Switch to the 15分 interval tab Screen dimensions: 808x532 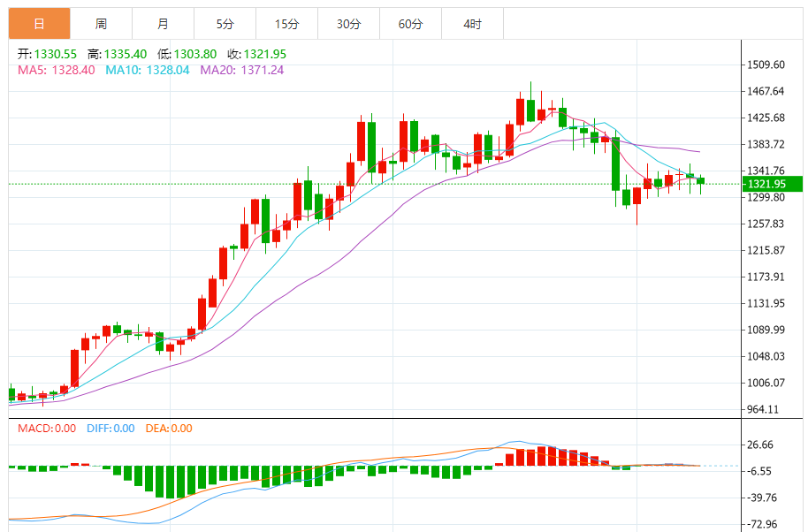click(286, 24)
